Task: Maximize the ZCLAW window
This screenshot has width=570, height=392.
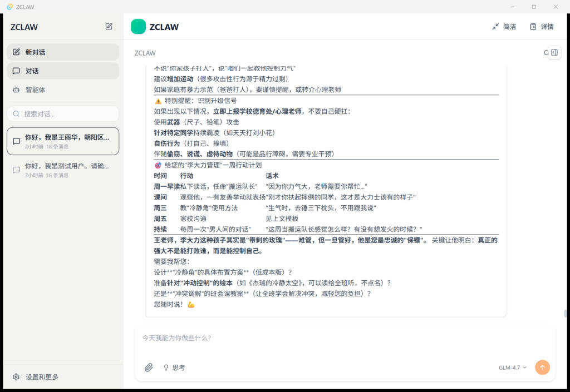Action: coord(533,7)
